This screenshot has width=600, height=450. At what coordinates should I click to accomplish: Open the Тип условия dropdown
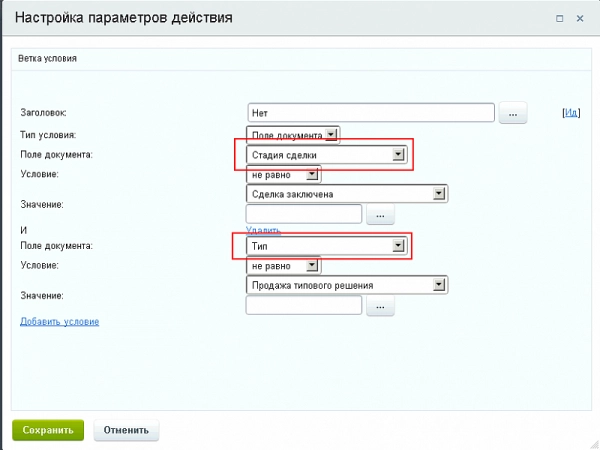294,135
